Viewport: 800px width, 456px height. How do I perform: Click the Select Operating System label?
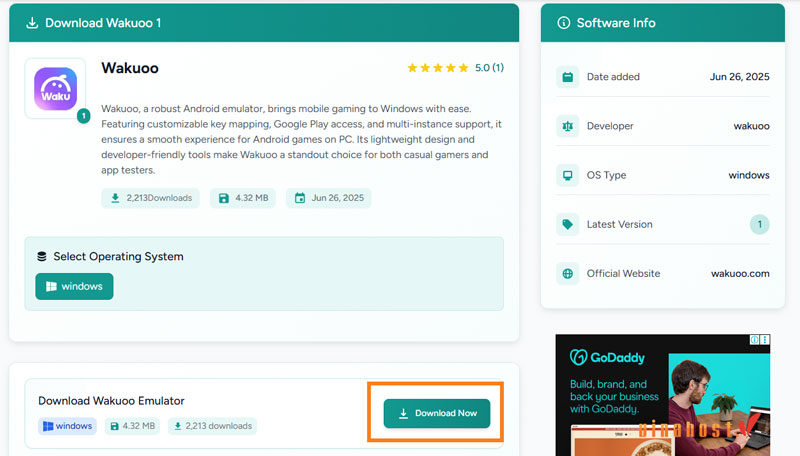pyautogui.click(x=118, y=257)
